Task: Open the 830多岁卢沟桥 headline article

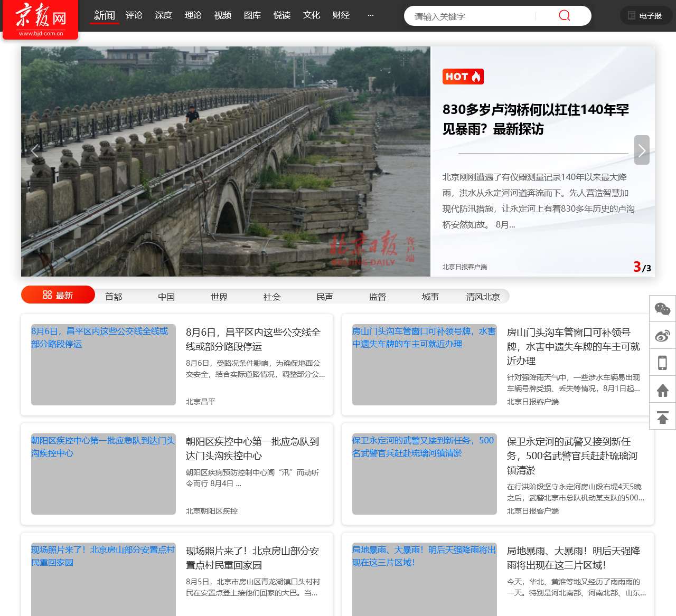Action: pyautogui.click(x=535, y=119)
